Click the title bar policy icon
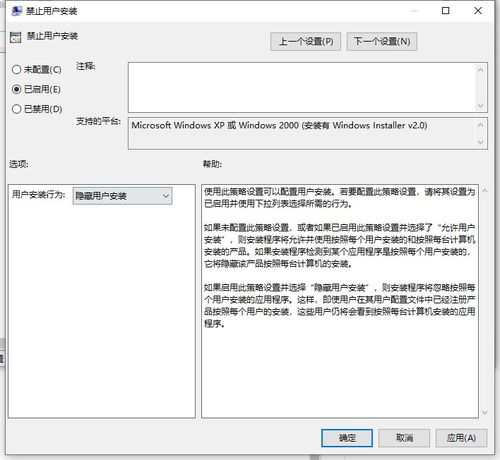Viewport: 500px width, 460px height. point(16,11)
